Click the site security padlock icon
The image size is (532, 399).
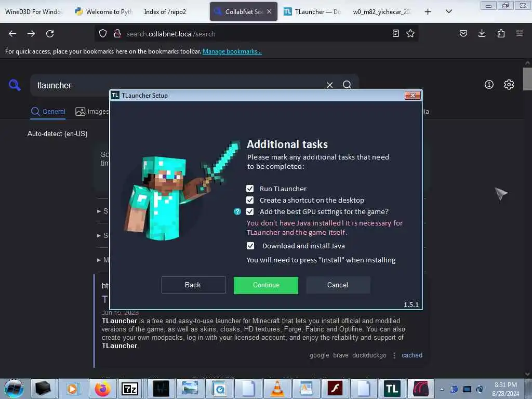117,34
